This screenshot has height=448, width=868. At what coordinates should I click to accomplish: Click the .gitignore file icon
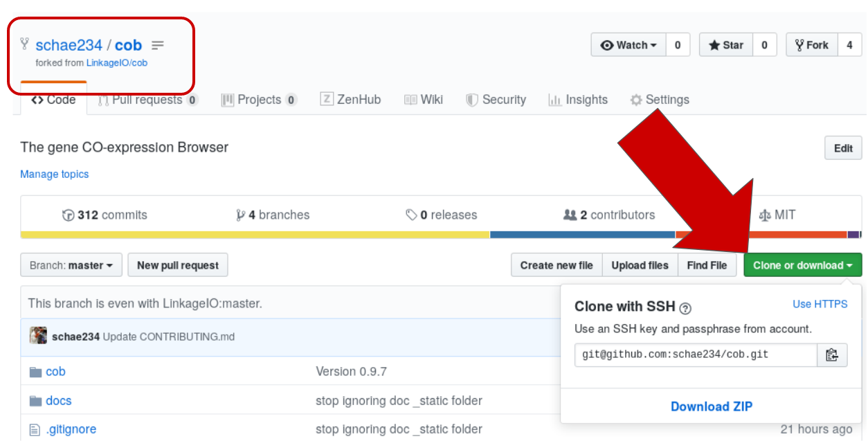click(x=35, y=430)
